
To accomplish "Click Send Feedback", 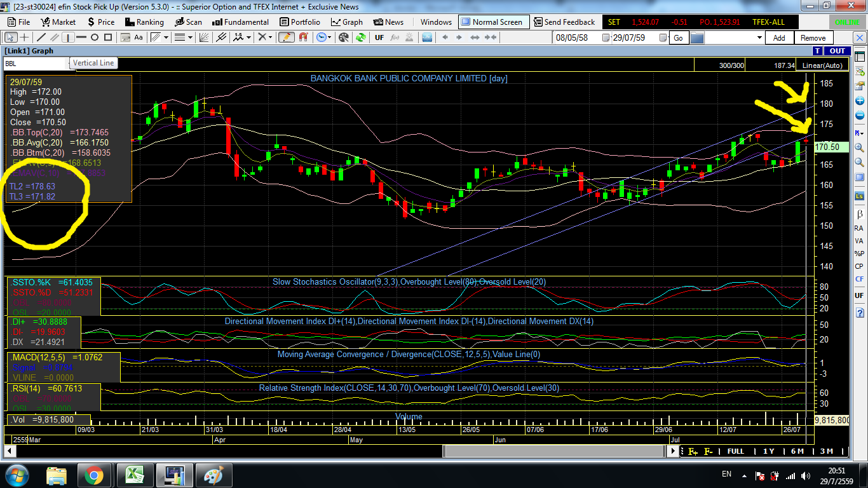I will [565, 22].
